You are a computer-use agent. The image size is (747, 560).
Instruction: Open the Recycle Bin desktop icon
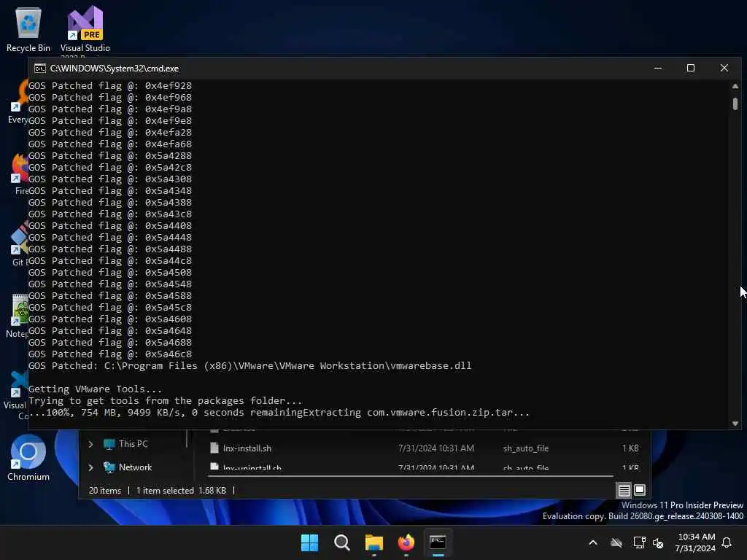point(28,29)
